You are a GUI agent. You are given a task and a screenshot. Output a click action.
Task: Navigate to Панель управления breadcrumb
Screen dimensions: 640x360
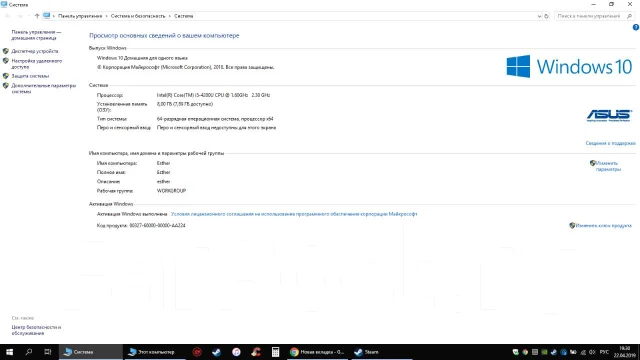(80, 16)
